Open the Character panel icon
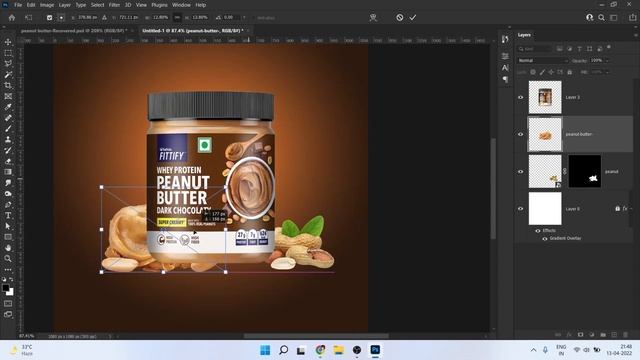640x360 pixels. tap(505, 68)
